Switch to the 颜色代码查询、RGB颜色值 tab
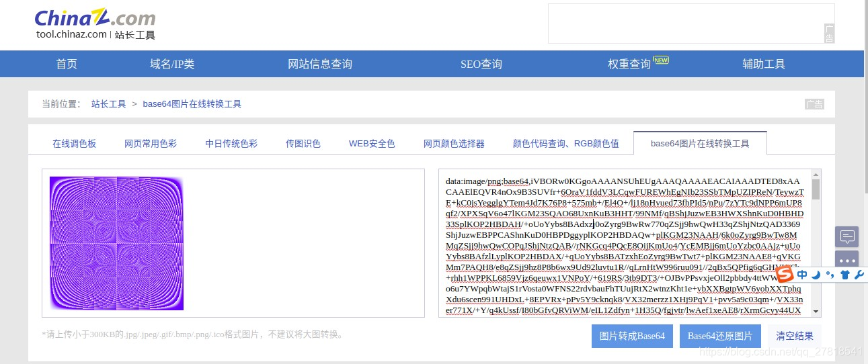The height and width of the screenshot is (364, 868). pos(566,144)
